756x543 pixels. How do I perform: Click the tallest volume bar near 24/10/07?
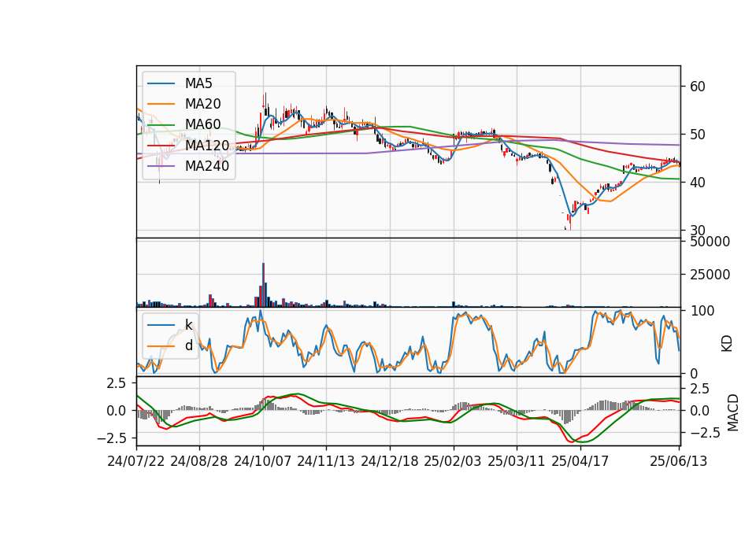(263, 285)
